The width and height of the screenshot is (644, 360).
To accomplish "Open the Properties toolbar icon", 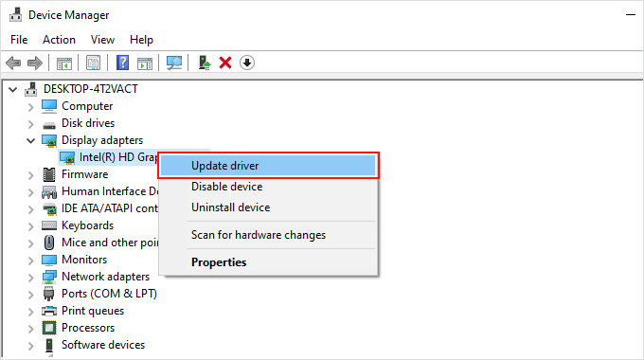I will click(x=93, y=63).
